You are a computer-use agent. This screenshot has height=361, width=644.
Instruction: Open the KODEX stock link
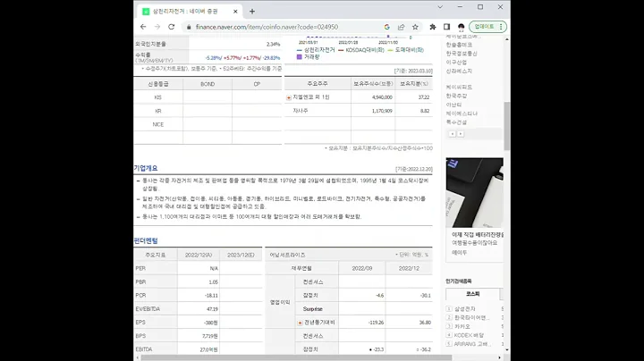(x=469, y=335)
